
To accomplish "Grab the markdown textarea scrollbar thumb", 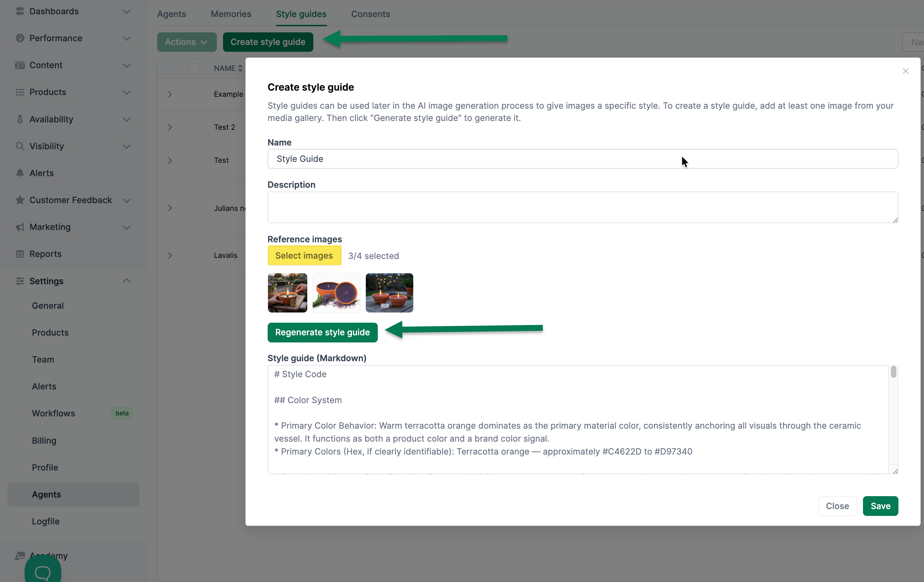I will click(893, 372).
